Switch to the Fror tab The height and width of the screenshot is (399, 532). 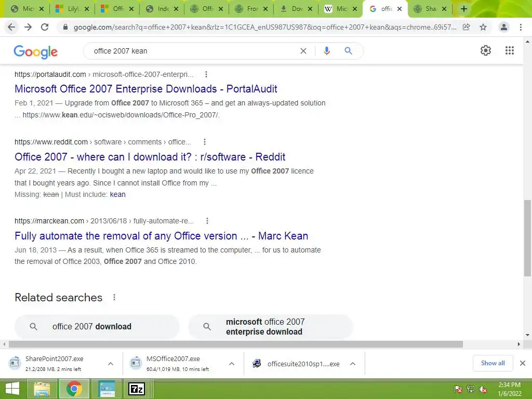point(247,9)
